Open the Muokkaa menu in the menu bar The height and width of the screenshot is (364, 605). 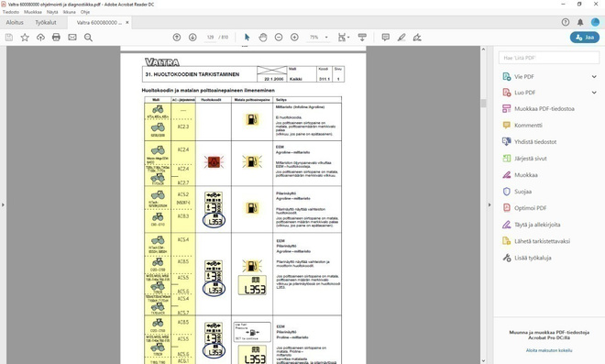[33, 12]
